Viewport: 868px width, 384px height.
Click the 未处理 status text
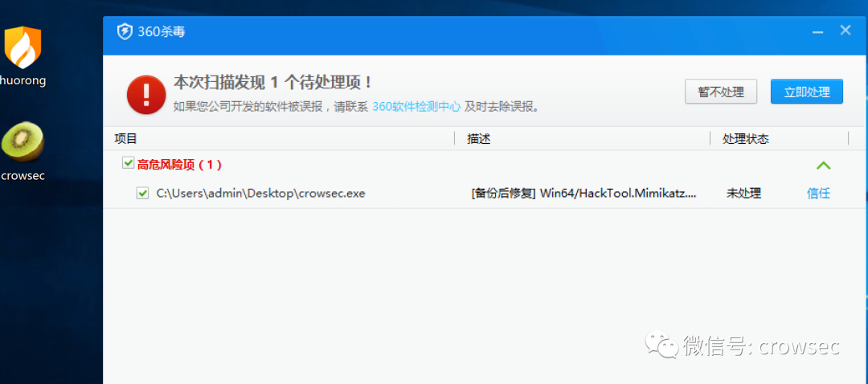point(743,193)
